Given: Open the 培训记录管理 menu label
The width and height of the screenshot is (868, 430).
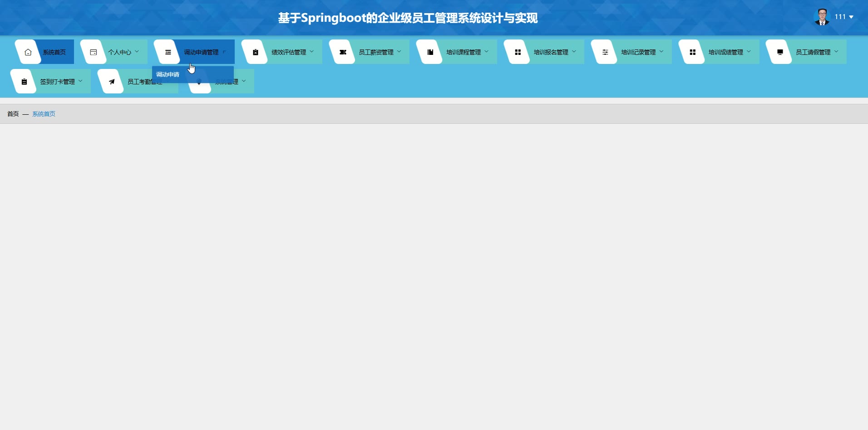Looking at the screenshot, I should tap(638, 52).
